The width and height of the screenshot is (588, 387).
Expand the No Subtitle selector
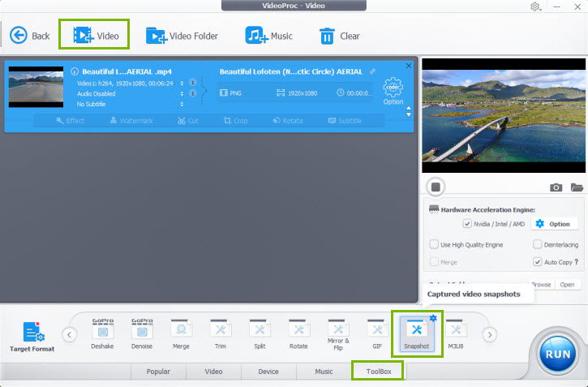tap(182, 104)
